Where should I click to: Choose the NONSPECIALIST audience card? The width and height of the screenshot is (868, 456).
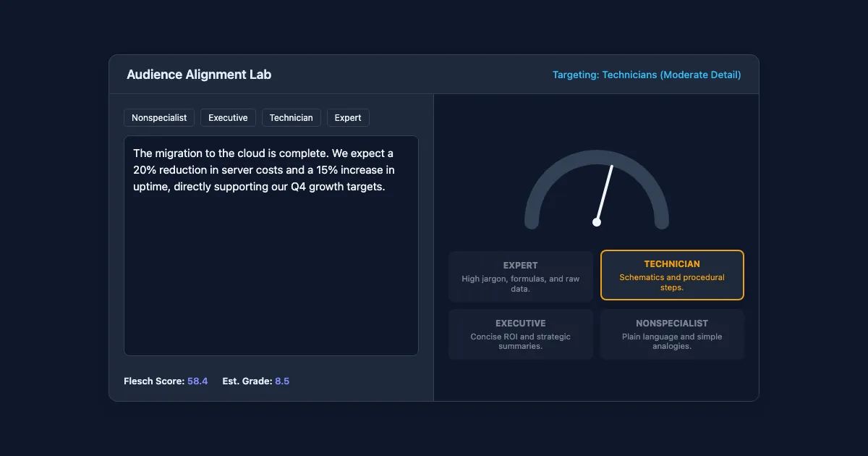pos(672,334)
